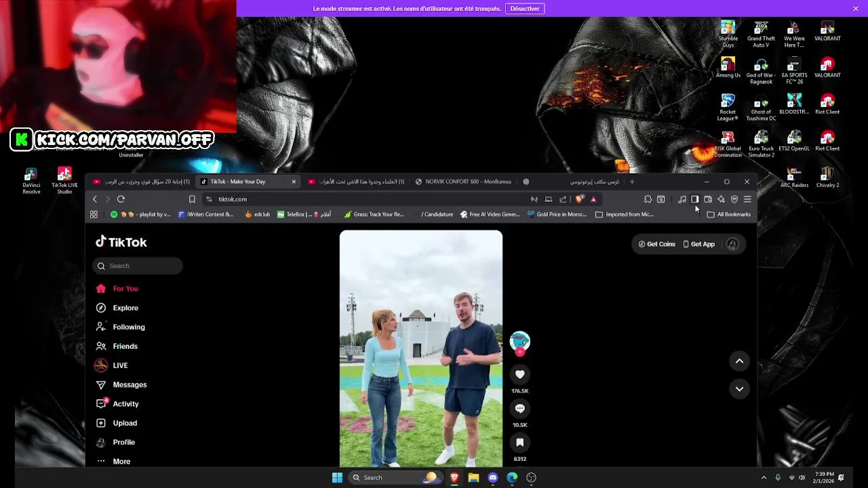Follow the creator via the avatar plus badge

click(519, 352)
